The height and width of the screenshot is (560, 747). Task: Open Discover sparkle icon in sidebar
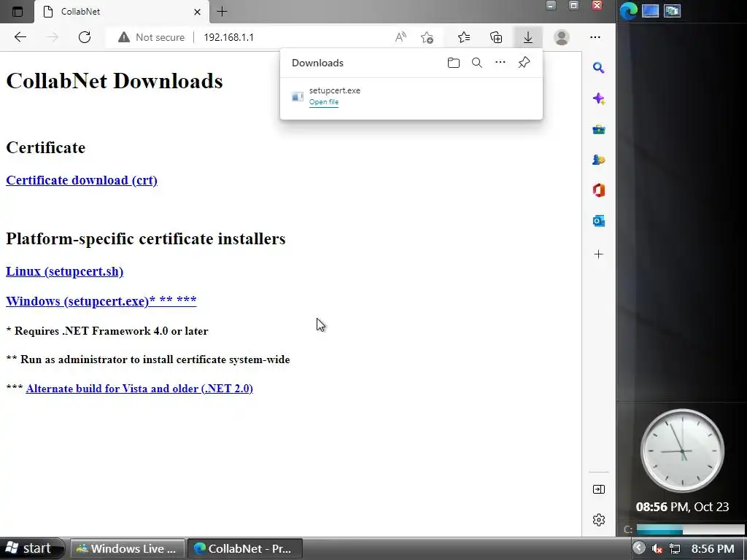[599, 98]
